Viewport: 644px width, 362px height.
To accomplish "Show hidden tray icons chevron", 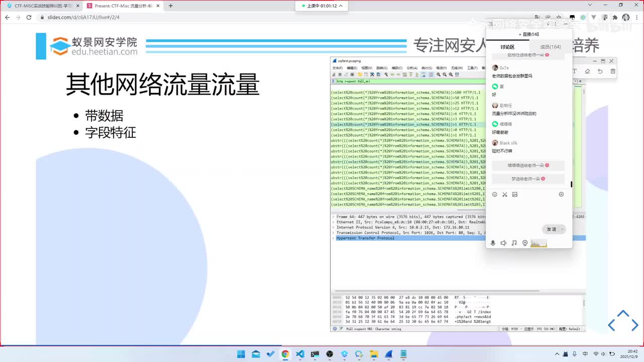I will point(556,354).
